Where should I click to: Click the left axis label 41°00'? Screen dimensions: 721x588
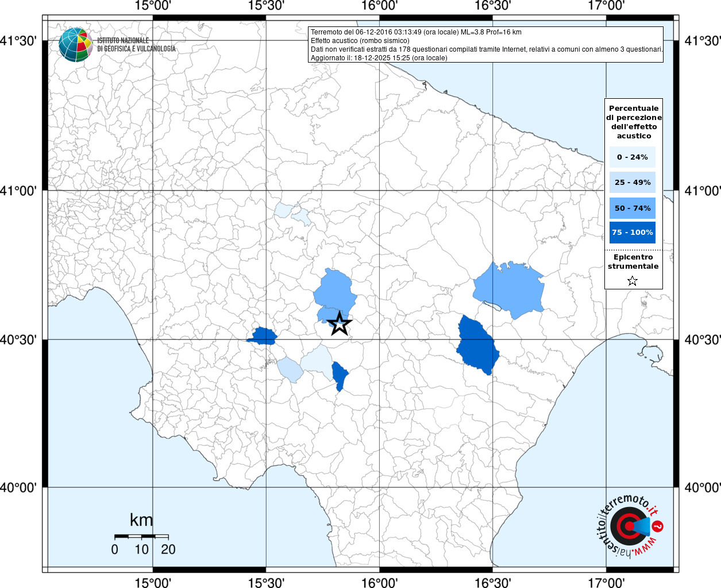[18, 191]
